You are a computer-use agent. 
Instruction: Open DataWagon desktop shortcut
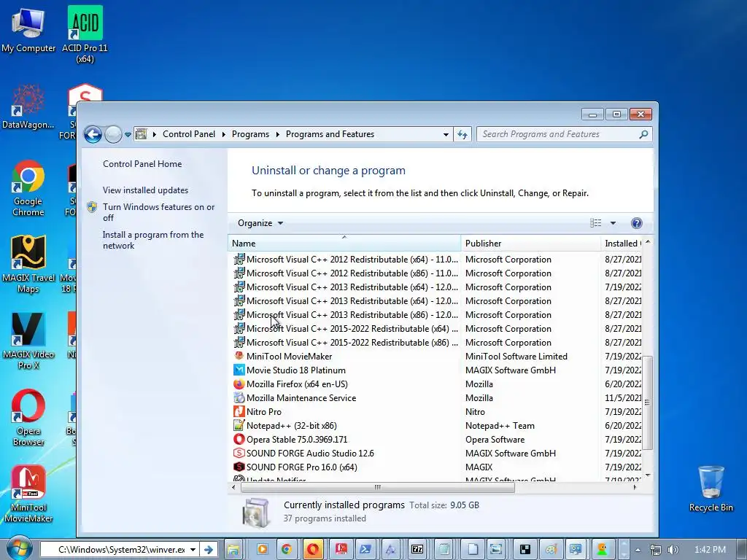coord(28,106)
